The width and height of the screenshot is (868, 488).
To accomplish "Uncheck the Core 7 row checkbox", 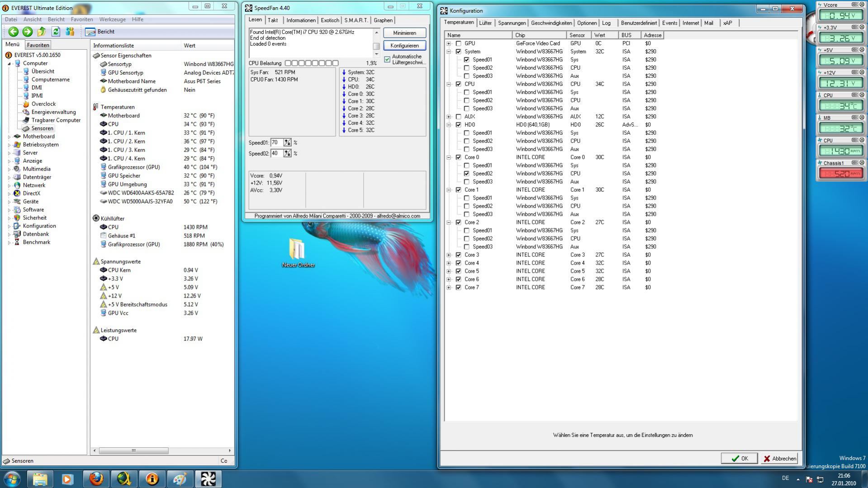I will [458, 288].
